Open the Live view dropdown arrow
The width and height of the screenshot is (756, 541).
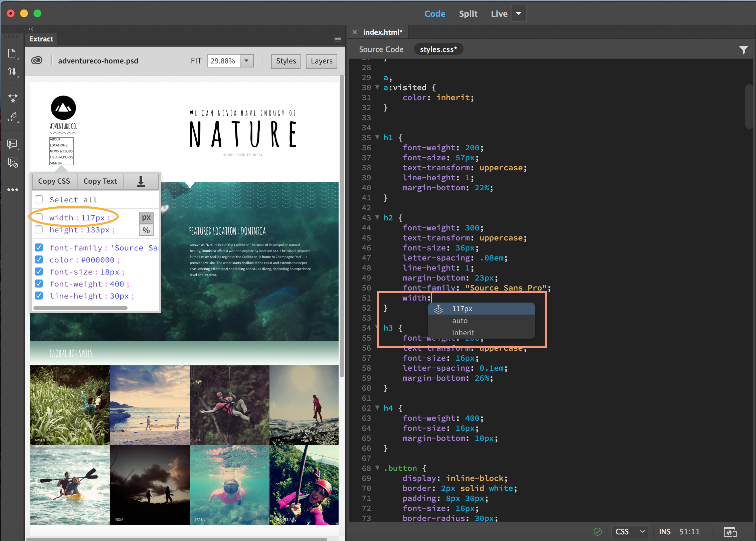click(519, 13)
